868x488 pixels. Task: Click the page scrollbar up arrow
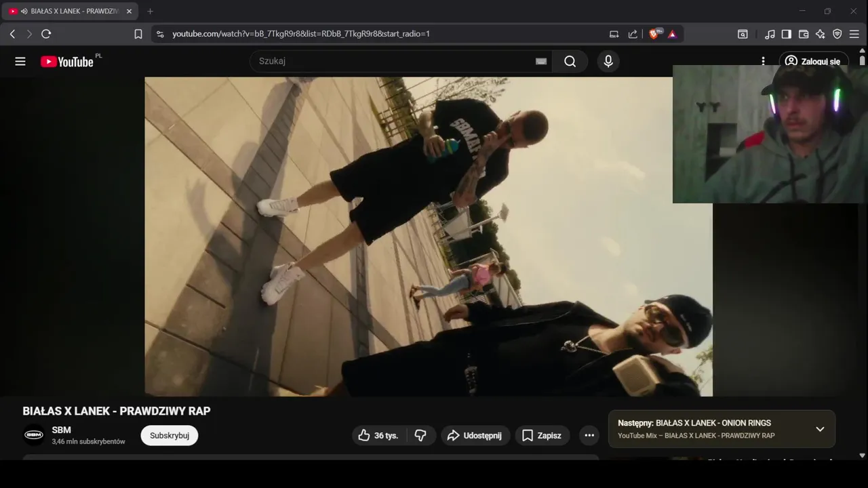click(863, 51)
